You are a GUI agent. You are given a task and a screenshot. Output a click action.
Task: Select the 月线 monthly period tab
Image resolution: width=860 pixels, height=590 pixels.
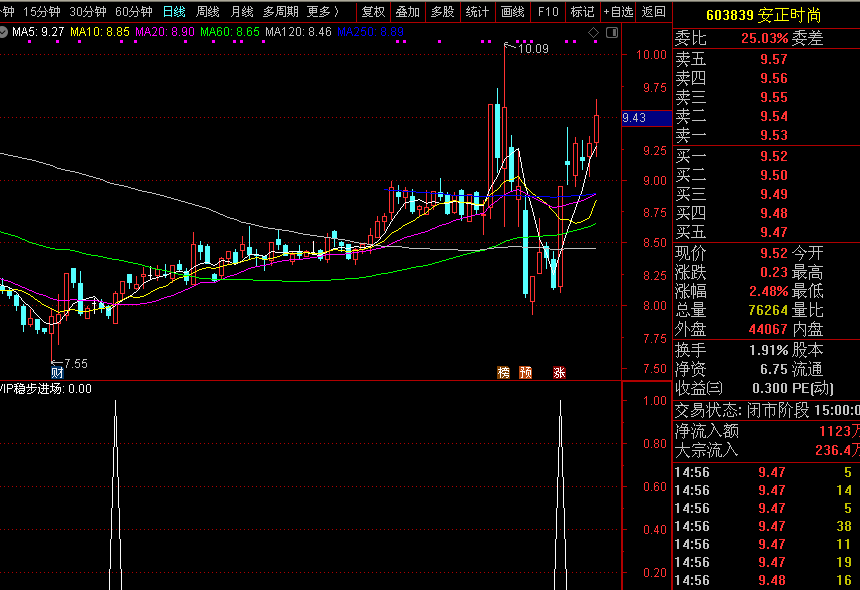[x=242, y=12]
